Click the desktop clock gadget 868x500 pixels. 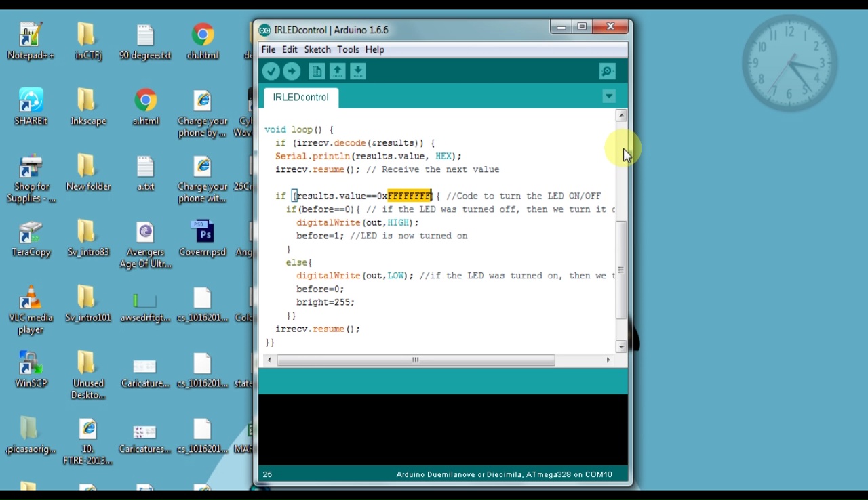coord(790,63)
